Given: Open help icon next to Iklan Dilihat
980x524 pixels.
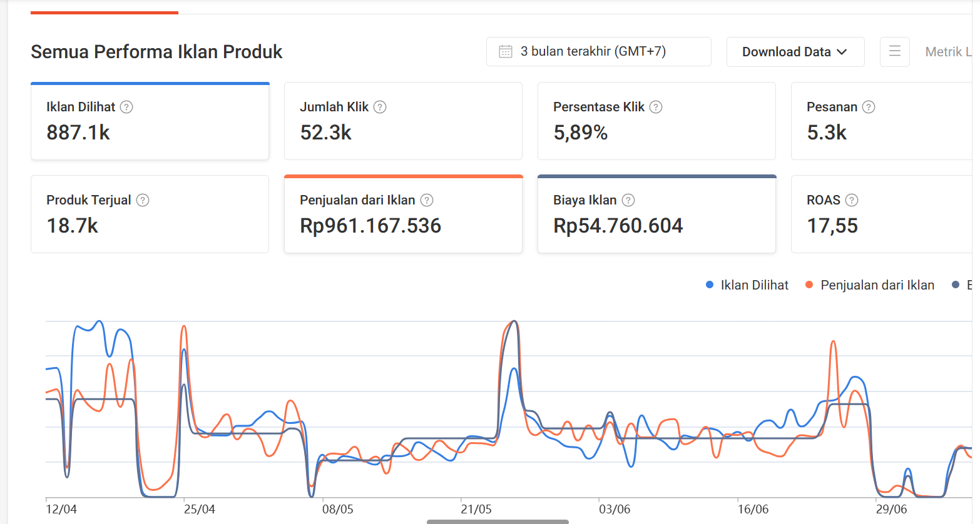Looking at the screenshot, I should tap(126, 107).
